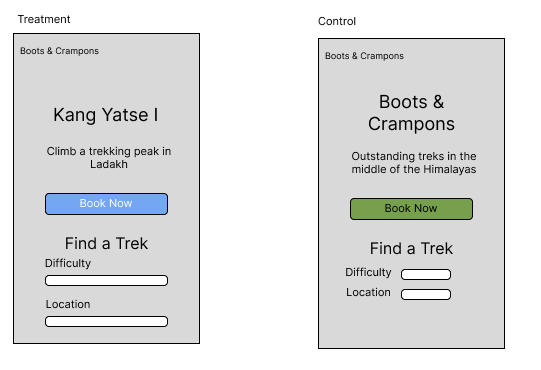Focus the Treatment Location input field
541x370 pixels.
pyautogui.click(x=106, y=321)
